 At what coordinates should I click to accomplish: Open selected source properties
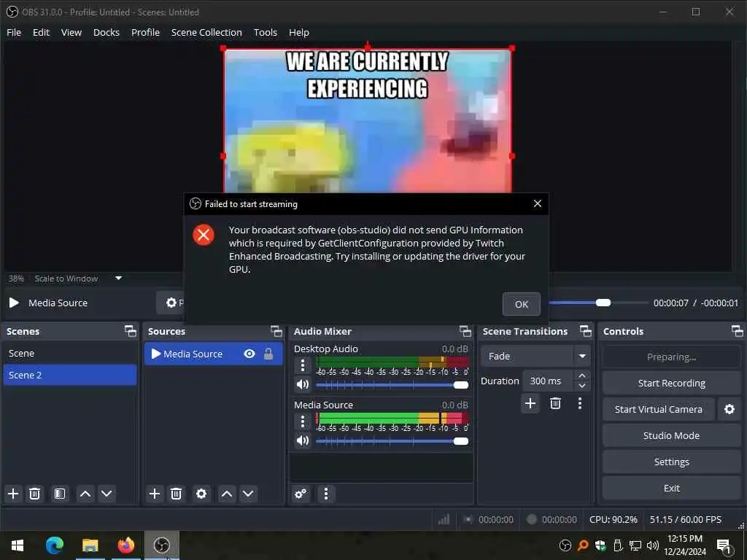(x=201, y=494)
